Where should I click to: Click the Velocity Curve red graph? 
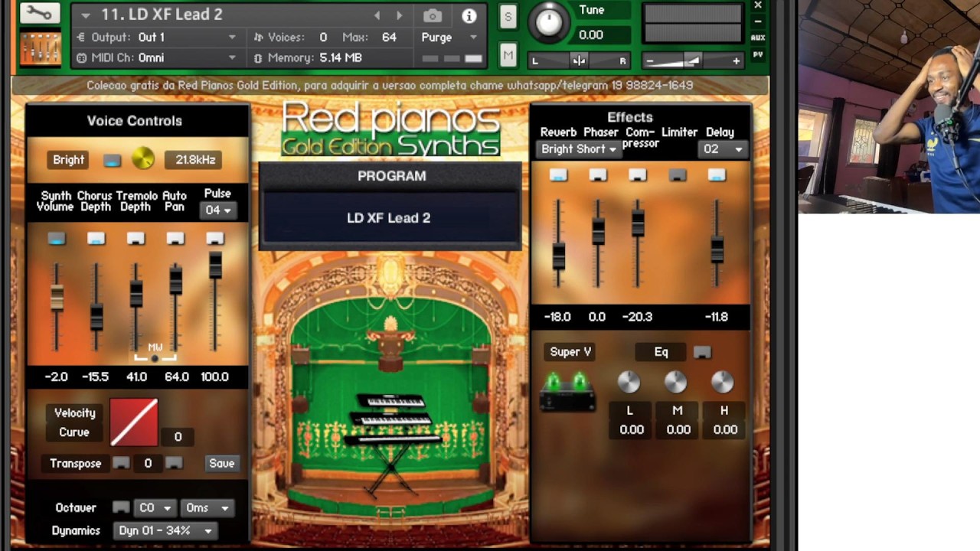click(x=134, y=422)
